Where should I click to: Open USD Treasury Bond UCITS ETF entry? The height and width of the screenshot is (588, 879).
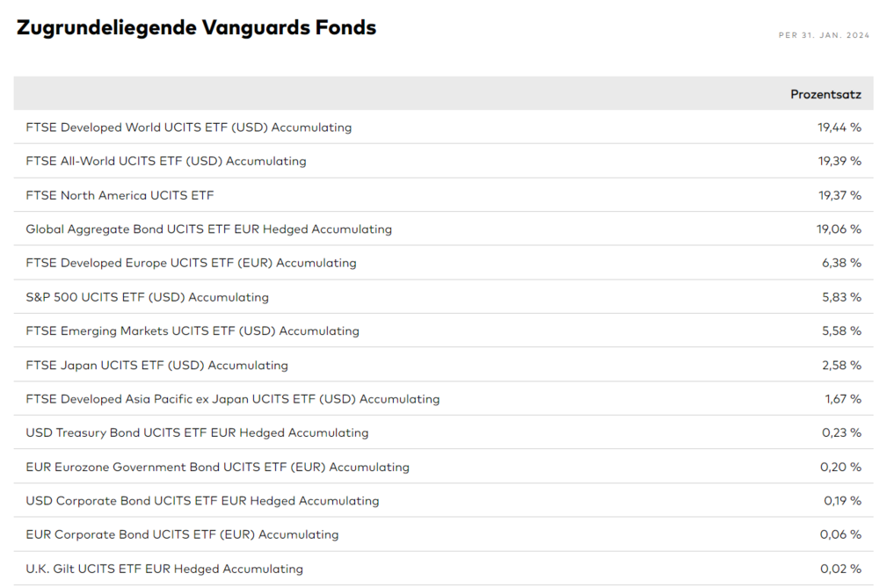coord(197,432)
